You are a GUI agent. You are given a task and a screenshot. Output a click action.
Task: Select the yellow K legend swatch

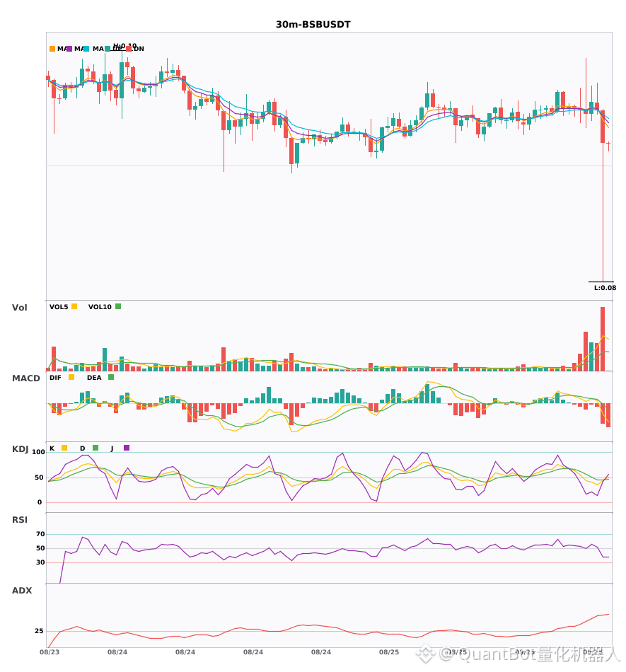coord(64,448)
